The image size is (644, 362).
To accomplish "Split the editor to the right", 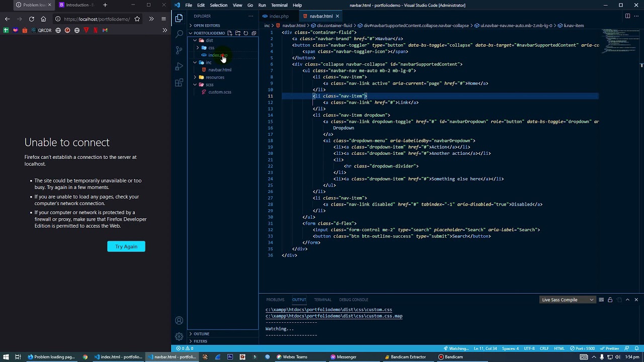I will click(x=627, y=16).
